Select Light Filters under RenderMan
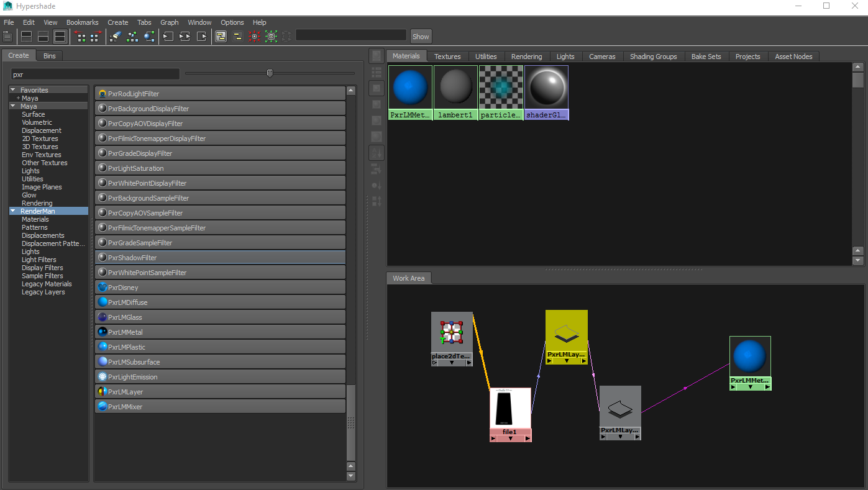 pos(39,260)
